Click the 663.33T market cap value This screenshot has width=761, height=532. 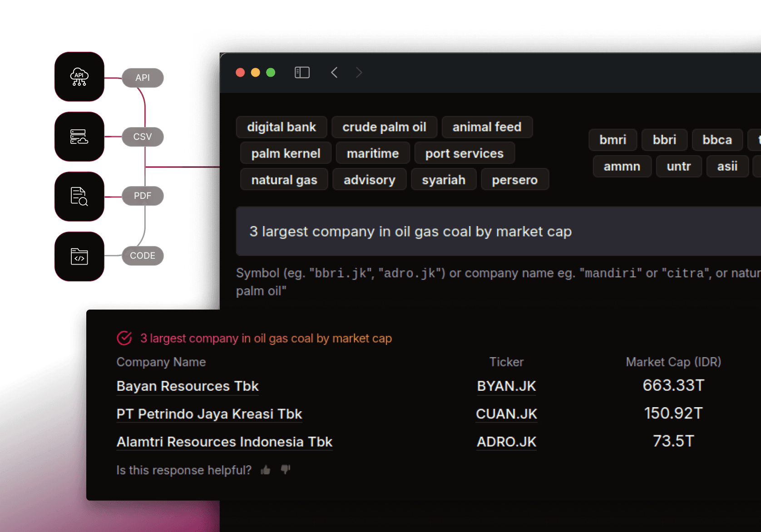673,385
